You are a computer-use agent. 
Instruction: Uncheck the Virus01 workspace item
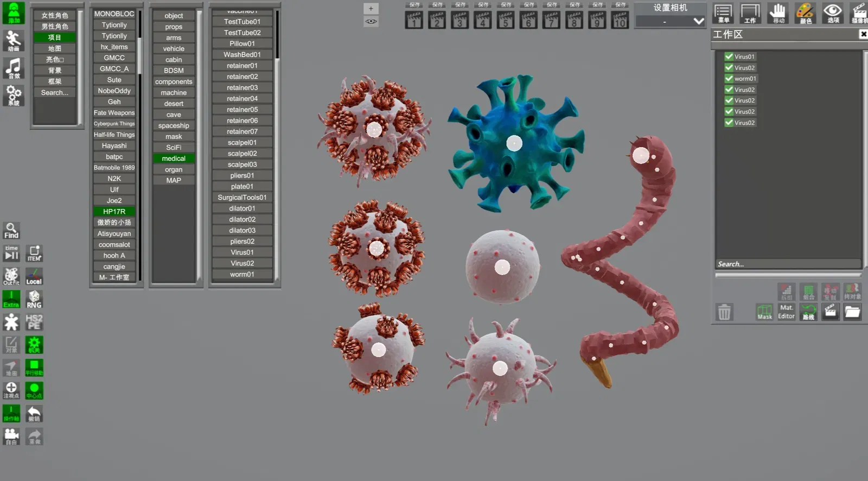(729, 56)
